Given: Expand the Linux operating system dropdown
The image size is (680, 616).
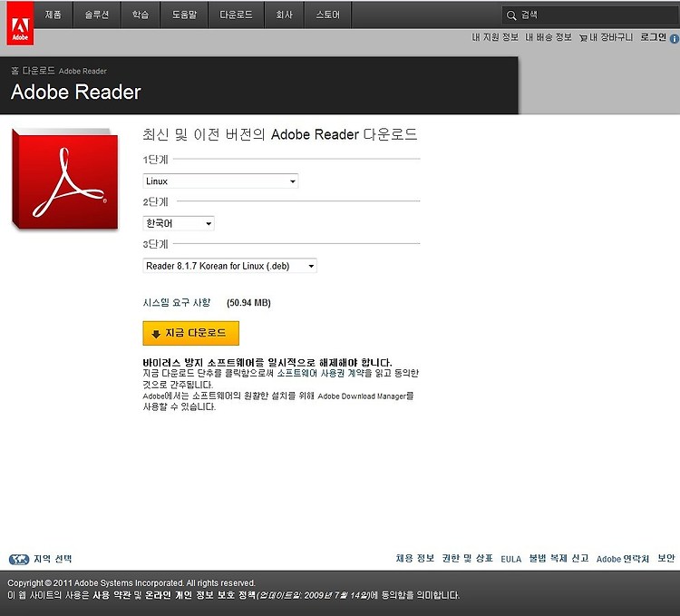Looking at the screenshot, I should 220,181.
